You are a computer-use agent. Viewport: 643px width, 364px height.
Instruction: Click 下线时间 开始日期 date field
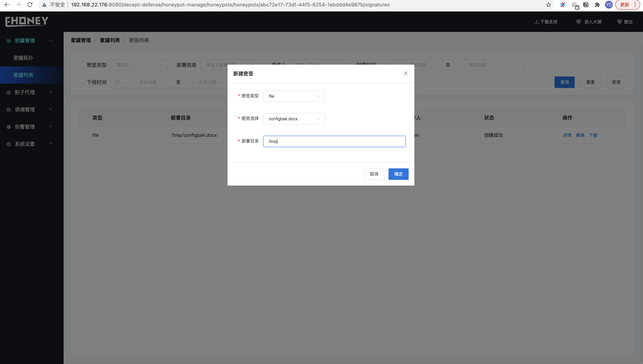click(x=148, y=82)
